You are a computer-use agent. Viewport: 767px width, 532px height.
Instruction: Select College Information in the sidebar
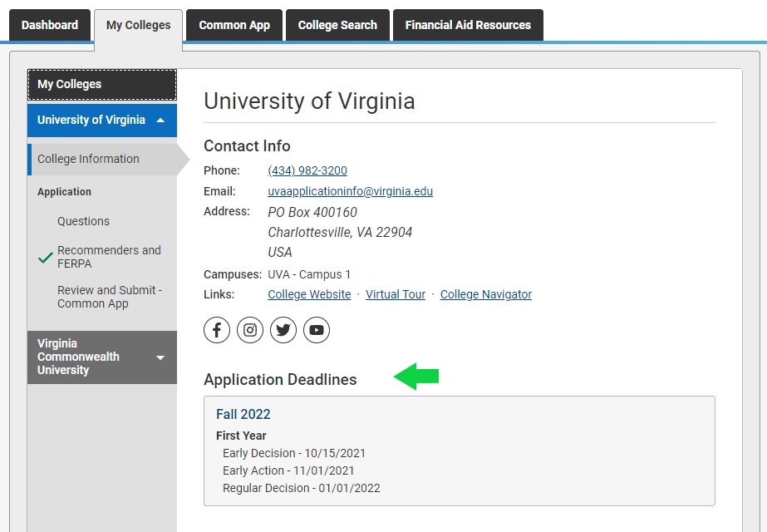tap(88, 159)
